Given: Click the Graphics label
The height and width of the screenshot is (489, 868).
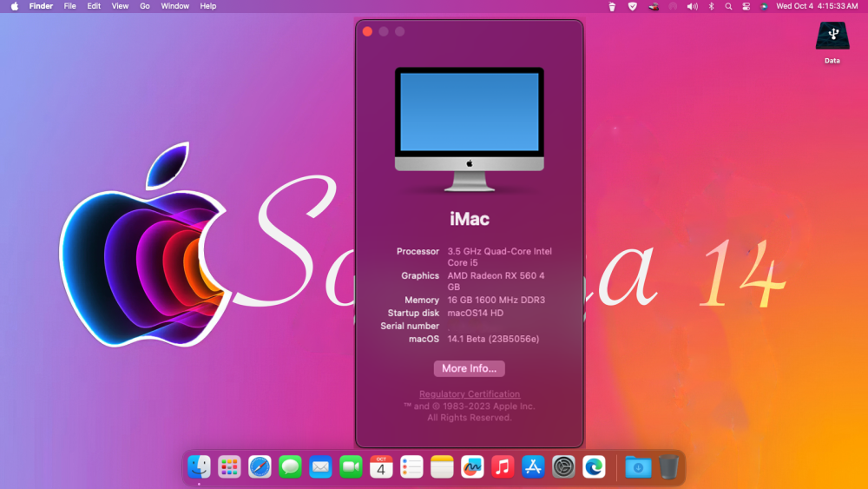Looking at the screenshot, I should coord(420,276).
